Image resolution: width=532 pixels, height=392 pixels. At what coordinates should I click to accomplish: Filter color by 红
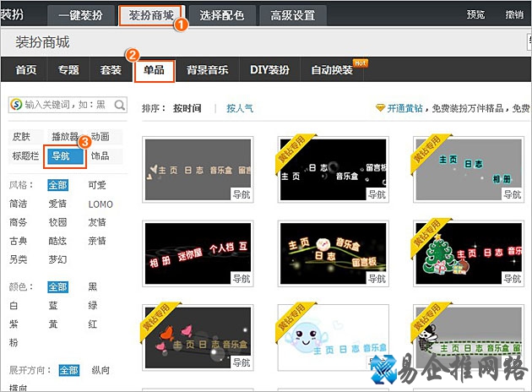click(x=93, y=324)
